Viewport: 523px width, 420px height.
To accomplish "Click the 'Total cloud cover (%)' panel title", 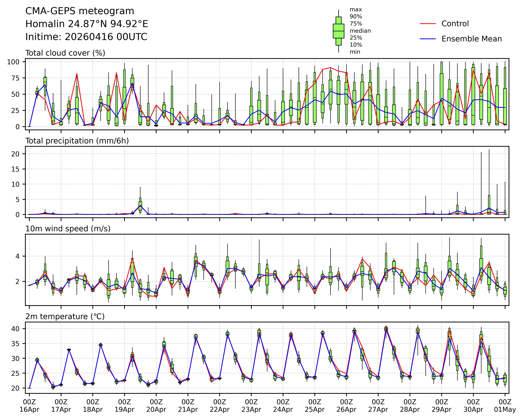I will 65,53.
